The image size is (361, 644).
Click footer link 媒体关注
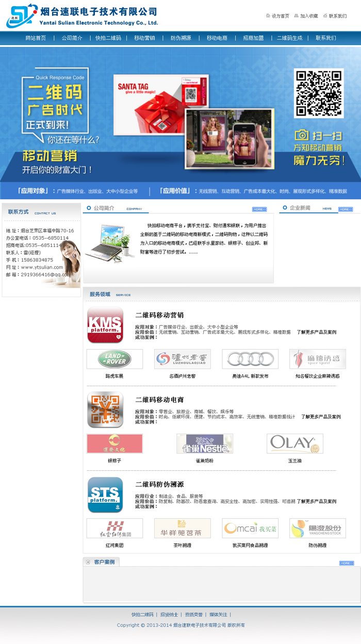(x=218, y=615)
